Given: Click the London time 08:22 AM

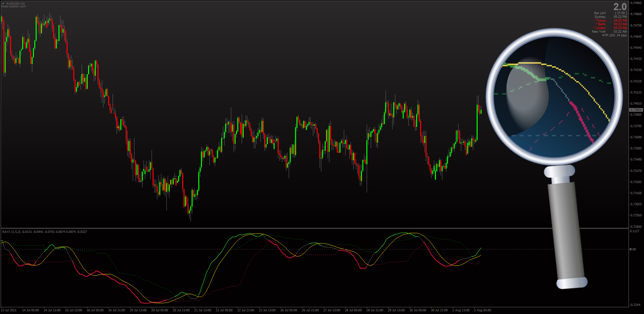Looking at the screenshot, I should pos(620,28).
